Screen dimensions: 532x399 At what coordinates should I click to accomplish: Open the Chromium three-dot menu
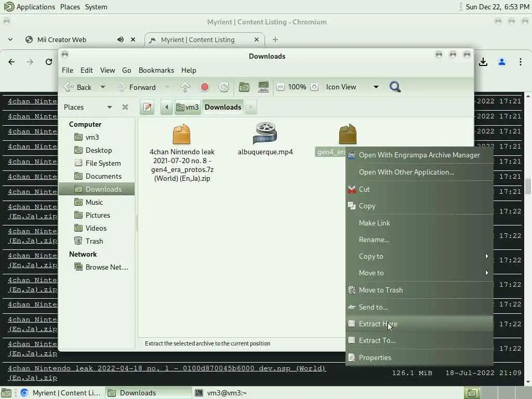coord(521,62)
